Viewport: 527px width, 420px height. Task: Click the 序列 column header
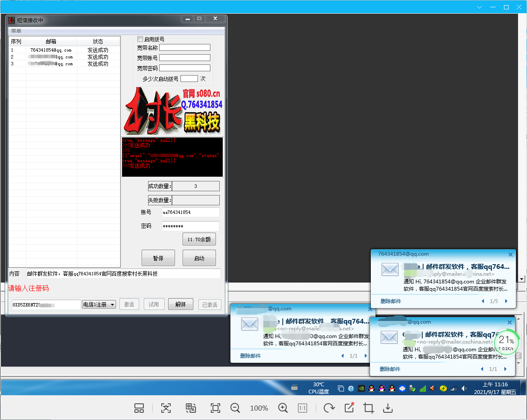tap(16, 41)
